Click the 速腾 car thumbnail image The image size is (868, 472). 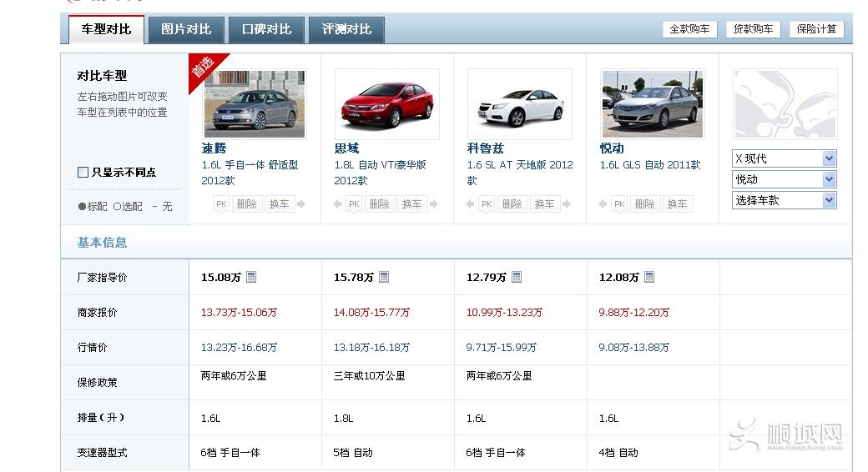[254, 103]
